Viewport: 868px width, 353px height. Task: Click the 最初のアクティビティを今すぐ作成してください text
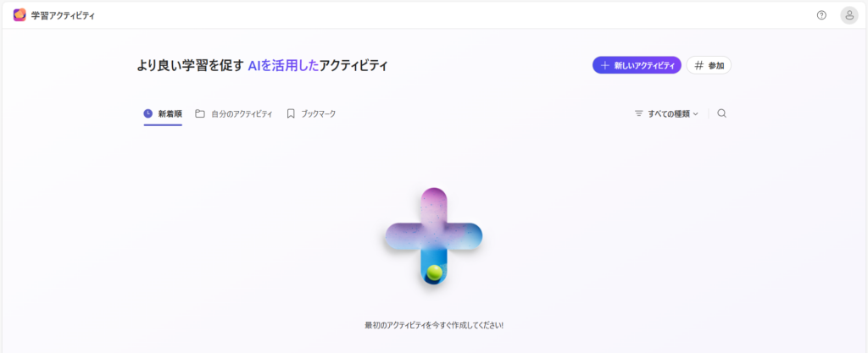click(x=434, y=325)
